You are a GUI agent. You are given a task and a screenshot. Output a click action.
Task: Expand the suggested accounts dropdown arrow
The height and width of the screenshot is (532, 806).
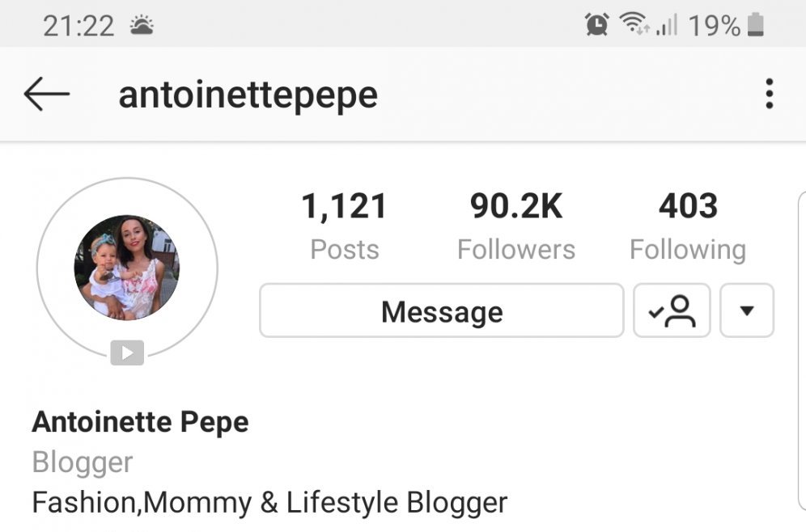pyautogui.click(x=747, y=310)
